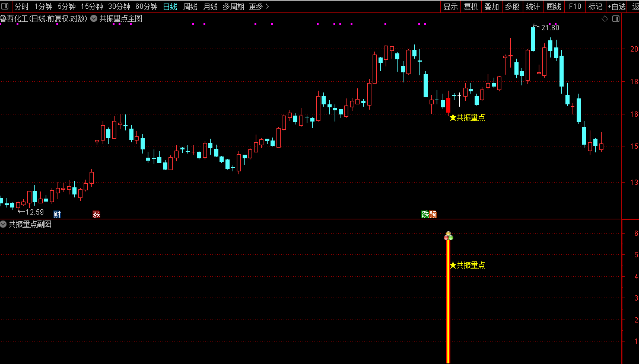Switch to 分时 intraday view
Screen dimensions: 639x364
pyautogui.click(x=22, y=7)
